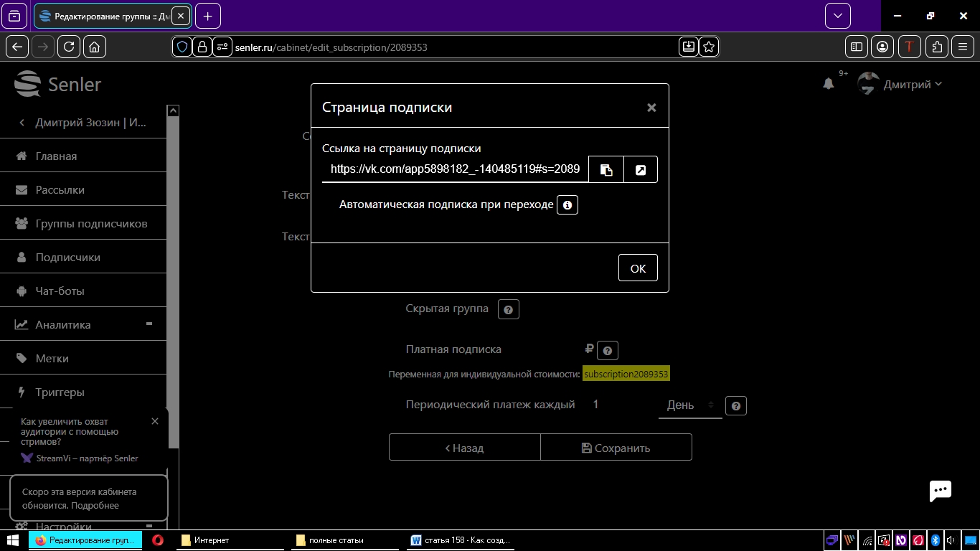980x551 pixels.
Task: Open Чат-боты sidebar item
Action: (x=60, y=291)
